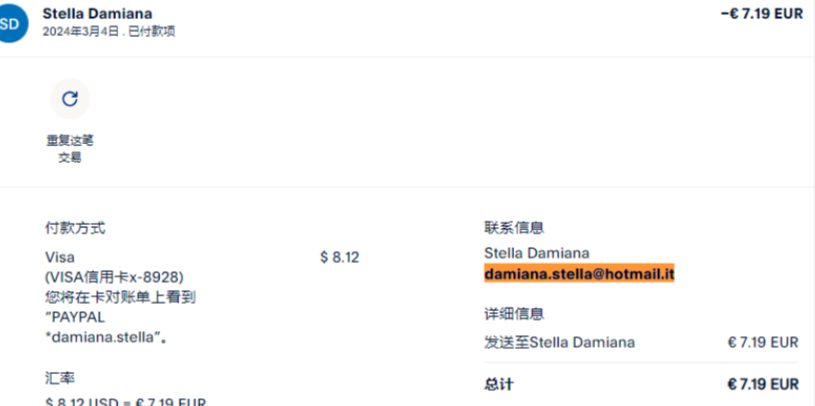Open the damiana.stella@hotmail.it email link
Screen dimensions: 815x406
pyautogui.click(x=580, y=273)
